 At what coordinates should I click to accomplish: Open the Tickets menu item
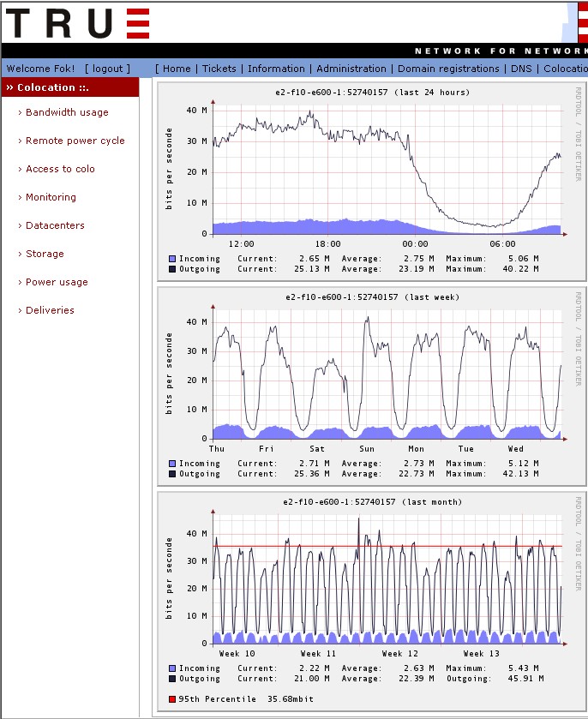coord(219,69)
